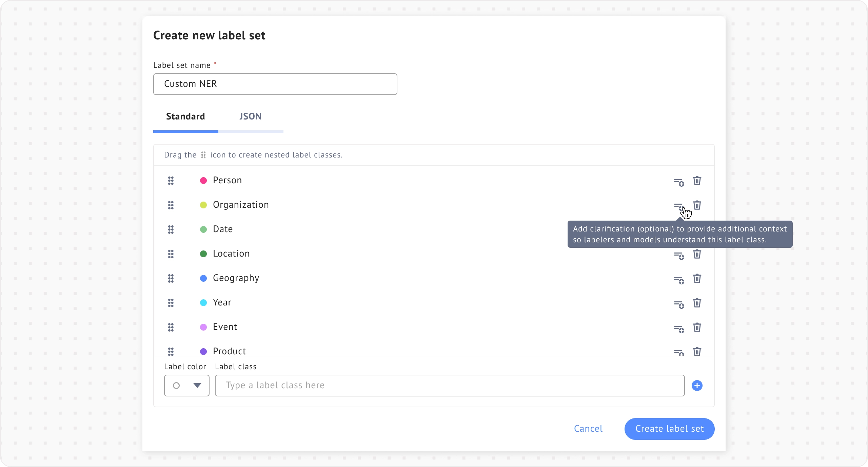Focus the Label set name field
Viewport: 868px width, 467px height.
(x=275, y=84)
